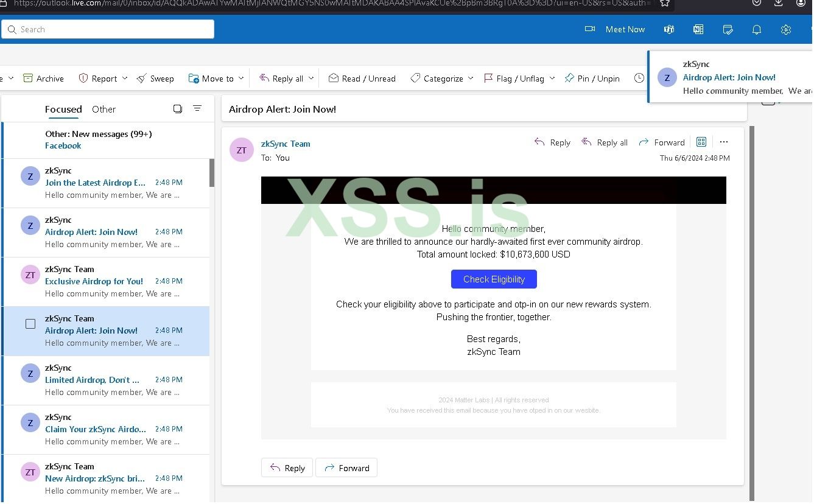Click the Reply button below the email
Image resolution: width=814 pixels, height=504 pixels.
pos(287,468)
